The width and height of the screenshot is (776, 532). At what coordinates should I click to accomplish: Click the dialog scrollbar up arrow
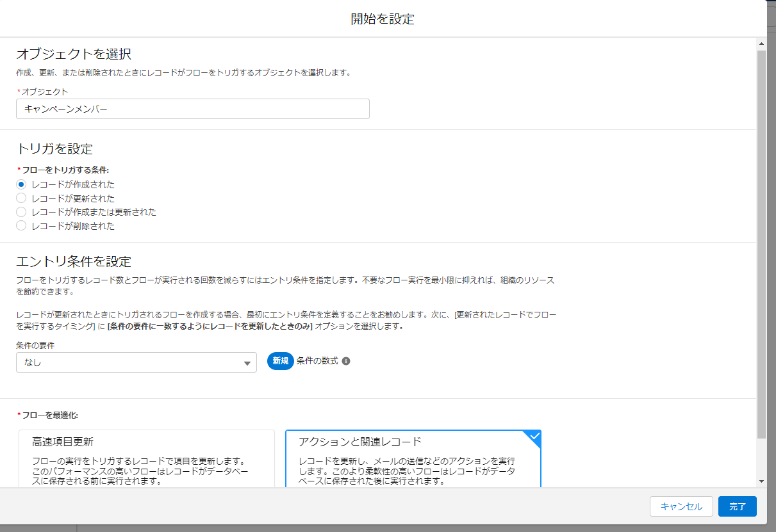click(761, 43)
